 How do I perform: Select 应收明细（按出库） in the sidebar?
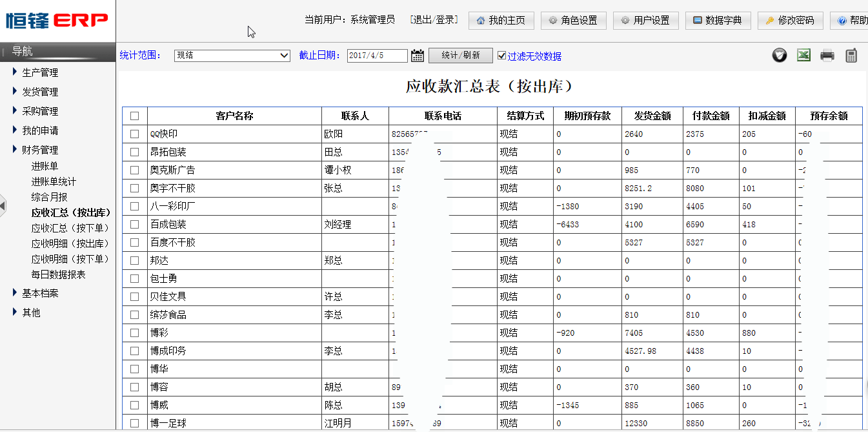click(70, 243)
